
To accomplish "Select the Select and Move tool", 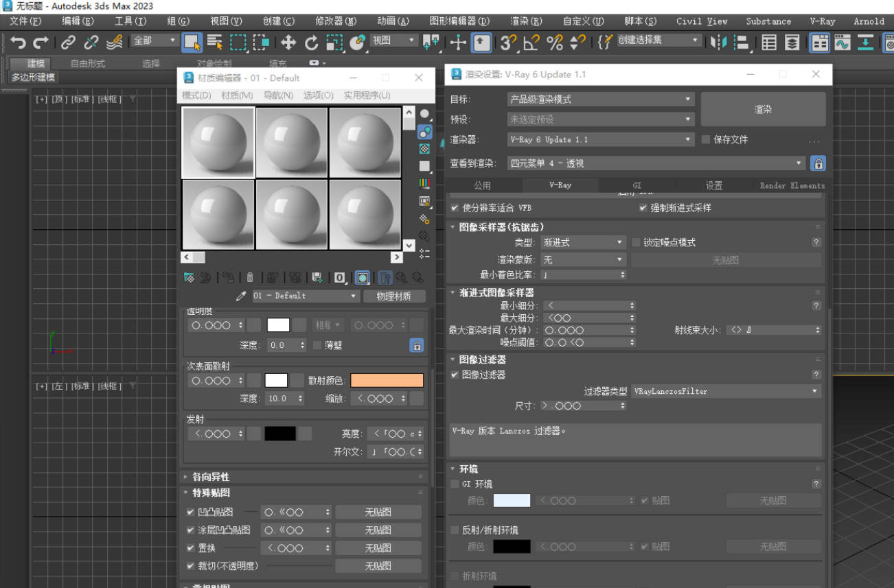I will click(288, 43).
